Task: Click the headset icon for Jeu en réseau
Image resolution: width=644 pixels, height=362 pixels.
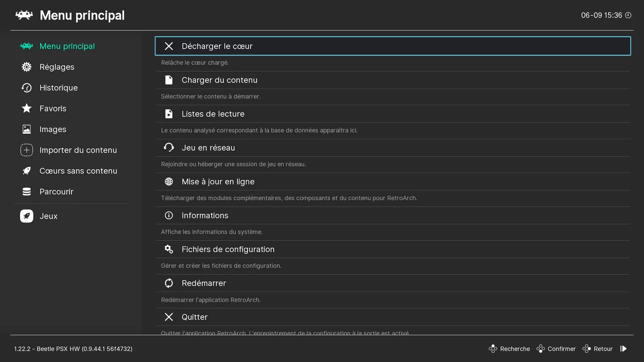Action: (169, 148)
